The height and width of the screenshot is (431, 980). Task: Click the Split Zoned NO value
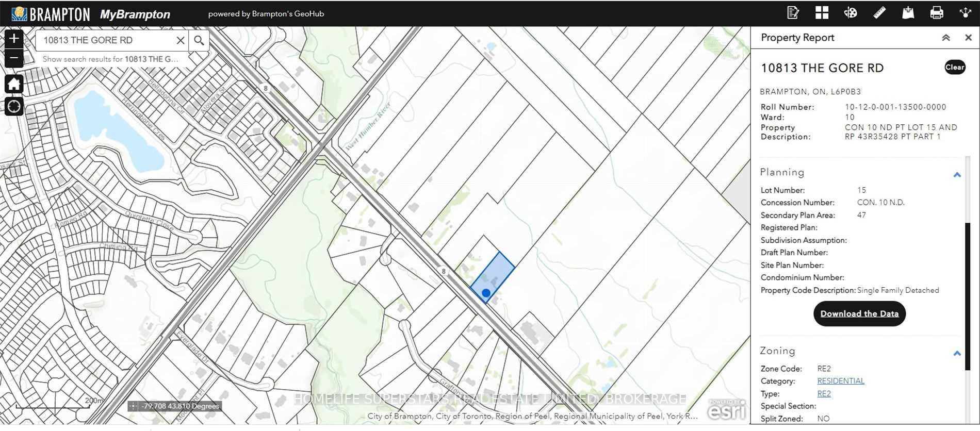823,419
